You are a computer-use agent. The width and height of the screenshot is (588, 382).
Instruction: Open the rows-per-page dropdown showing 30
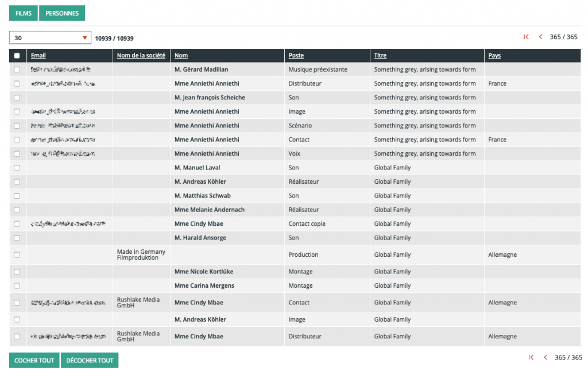pyautogui.click(x=51, y=38)
